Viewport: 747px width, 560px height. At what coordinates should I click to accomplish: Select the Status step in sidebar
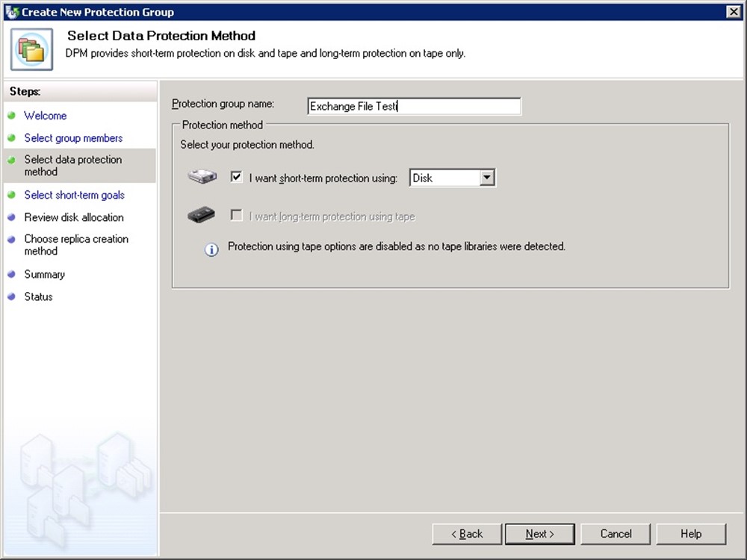38,296
